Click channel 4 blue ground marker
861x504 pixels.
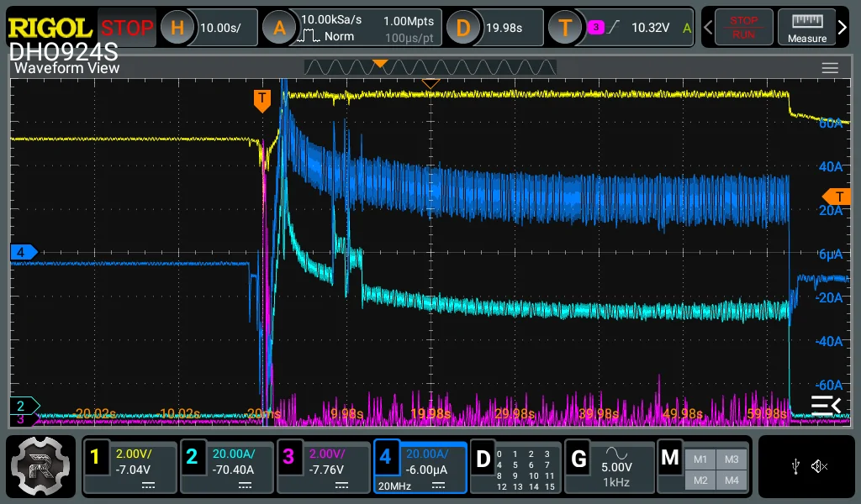[24, 252]
